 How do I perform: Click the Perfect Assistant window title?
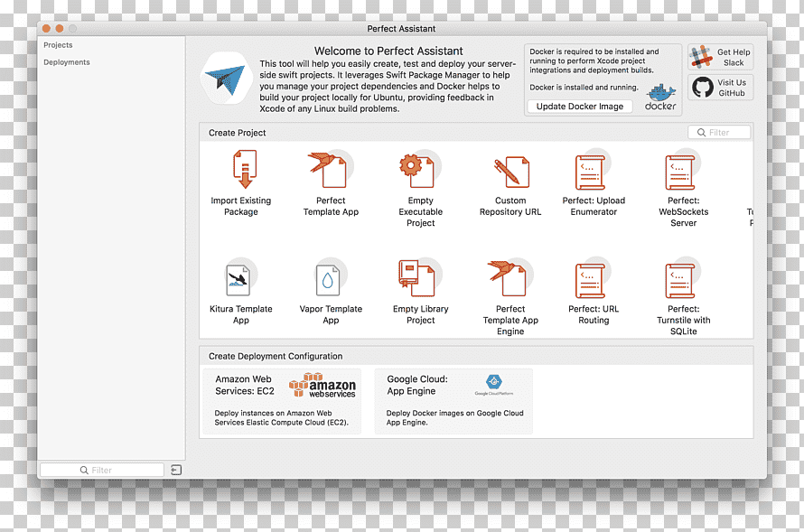click(401, 29)
